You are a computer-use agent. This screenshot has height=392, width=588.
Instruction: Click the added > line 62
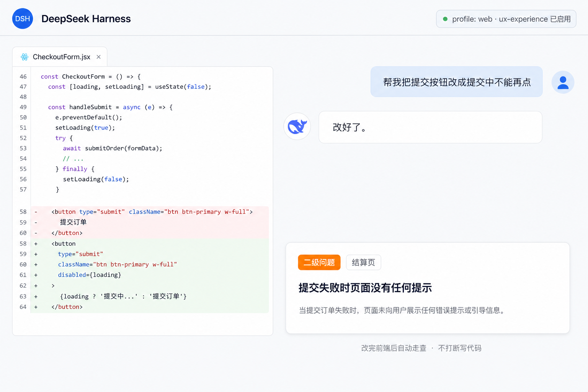53,286
